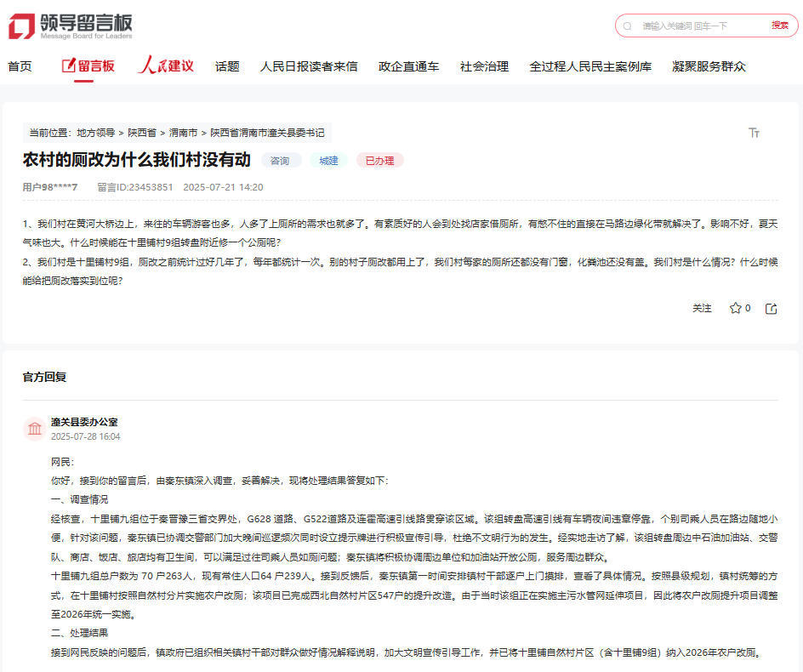Open 全过程人民民主案例库 tab
The width and height of the screenshot is (803, 672).
point(590,66)
